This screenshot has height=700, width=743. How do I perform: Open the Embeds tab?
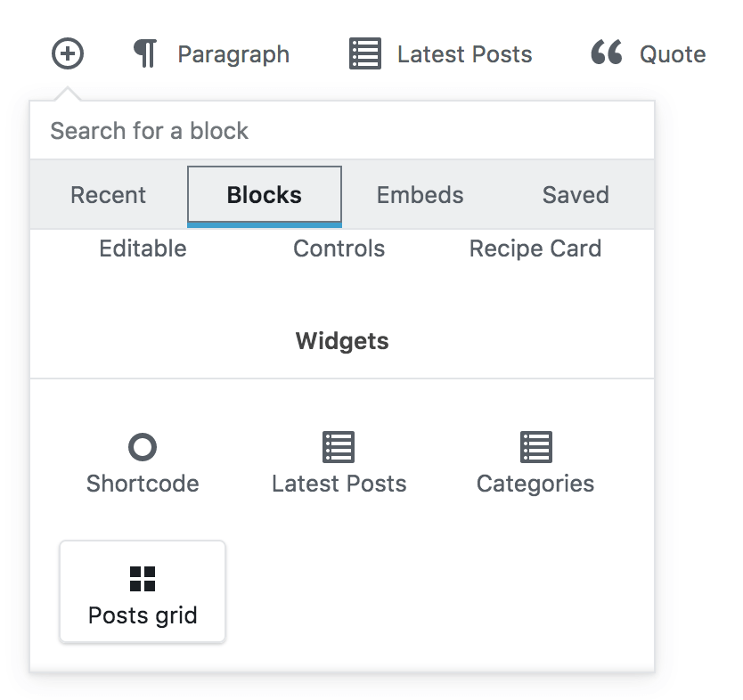[420, 195]
